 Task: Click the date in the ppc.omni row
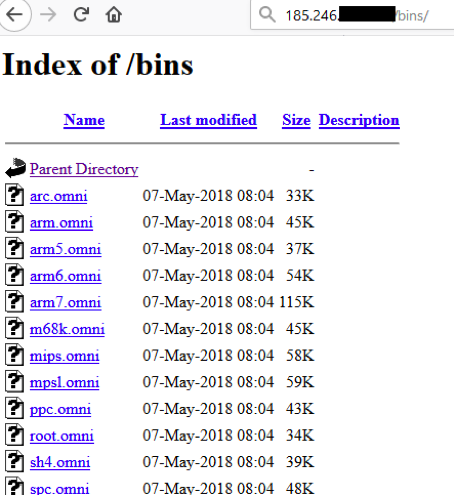(208, 409)
